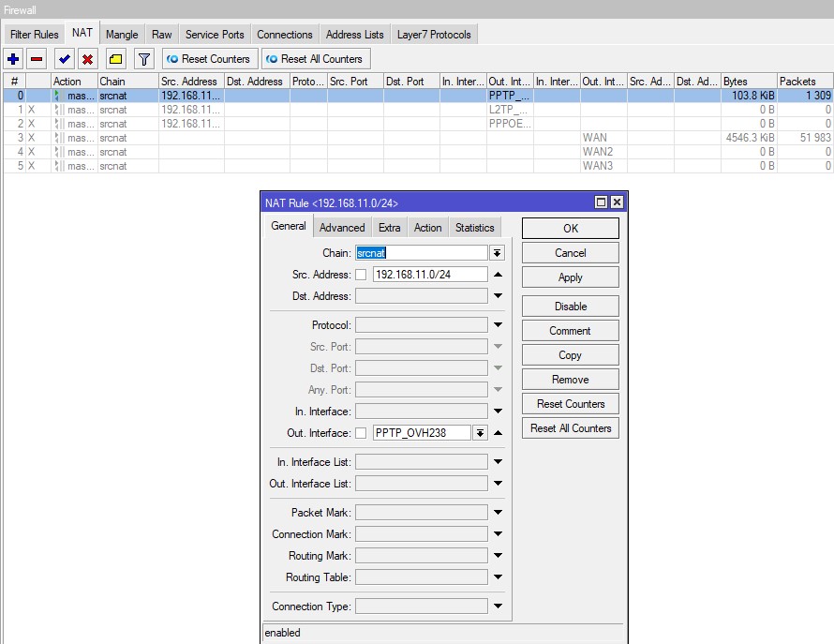Open Out. Interface PPTP_OVH238 dropdown
This screenshot has width=834, height=644.
(x=480, y=433)
